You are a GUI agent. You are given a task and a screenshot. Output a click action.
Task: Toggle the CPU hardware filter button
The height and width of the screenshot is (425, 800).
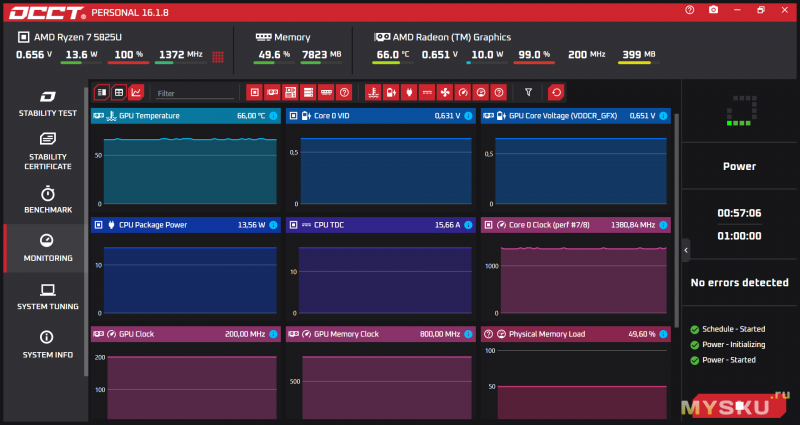click(x=254, y=92)
